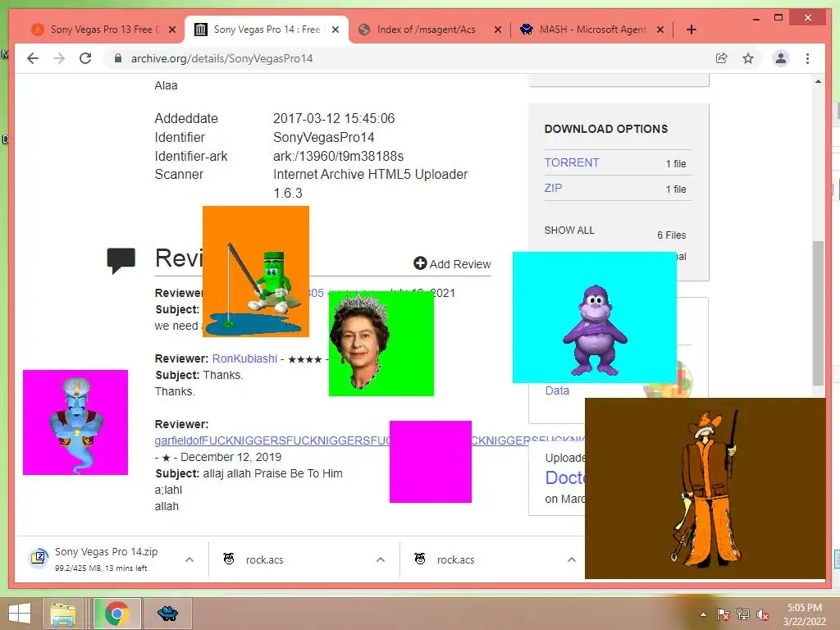The height and width of the screenshot is (630, 840).
Task: Switch to Index of /msagent/Acs tab
Action: 428,30
